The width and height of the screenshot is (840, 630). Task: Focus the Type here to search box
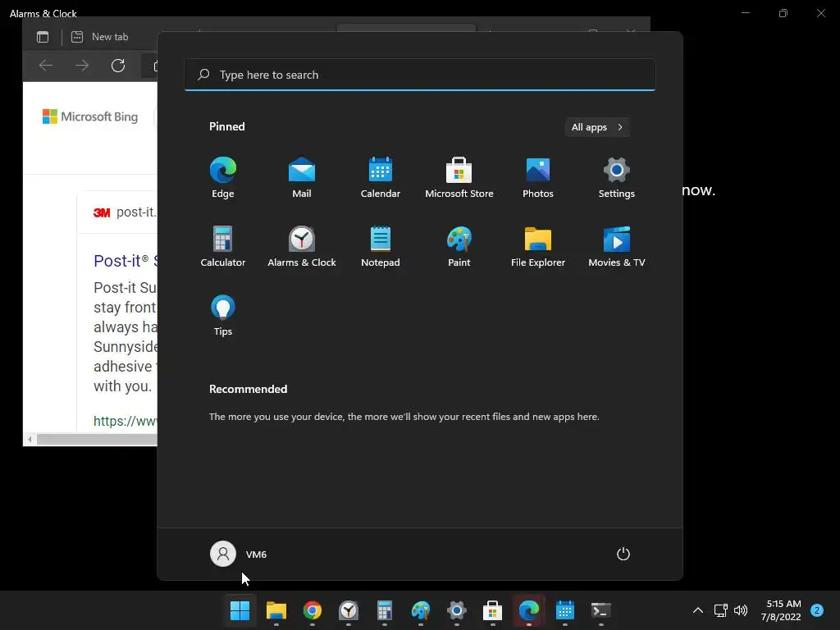[x=420, y=75]
